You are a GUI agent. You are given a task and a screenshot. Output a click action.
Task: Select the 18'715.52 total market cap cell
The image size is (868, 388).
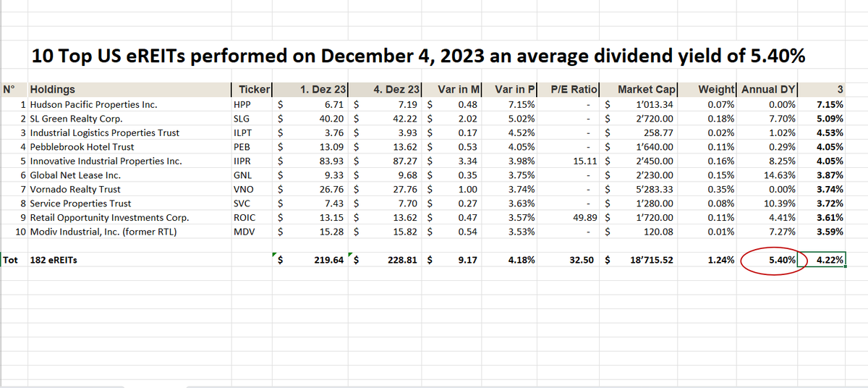coord(650,260)
